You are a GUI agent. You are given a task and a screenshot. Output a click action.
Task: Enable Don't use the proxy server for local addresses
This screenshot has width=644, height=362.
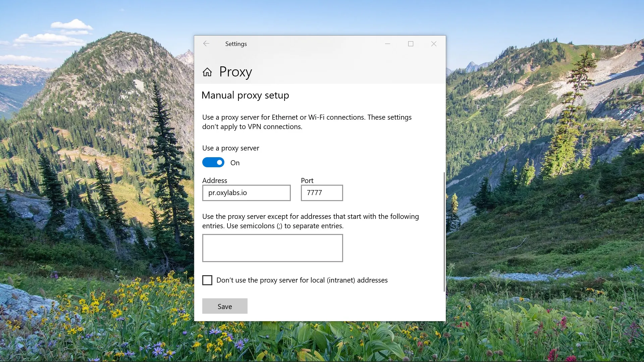pos(207,280)
